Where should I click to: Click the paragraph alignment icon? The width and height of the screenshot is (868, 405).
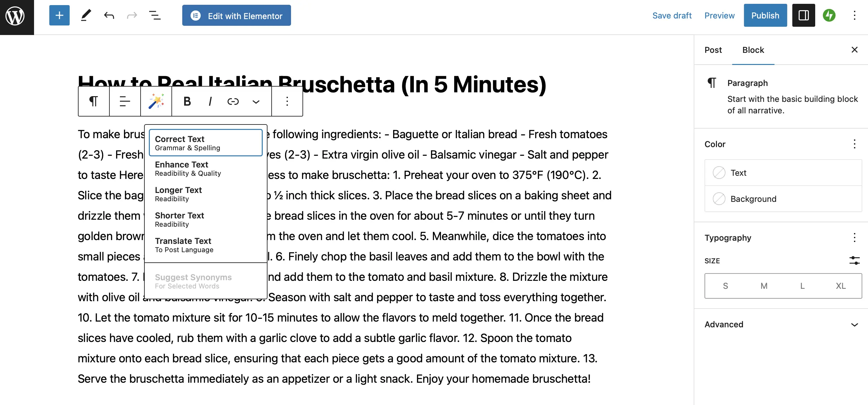coord(125,101)
